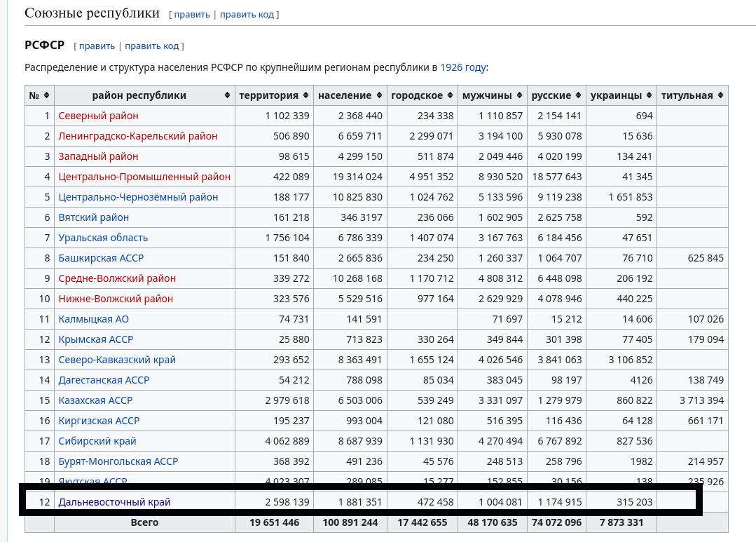Screen dimensions: 756x542
Task: Click the Бурят-Монгольская АССР link
Action: pos(118,461)
